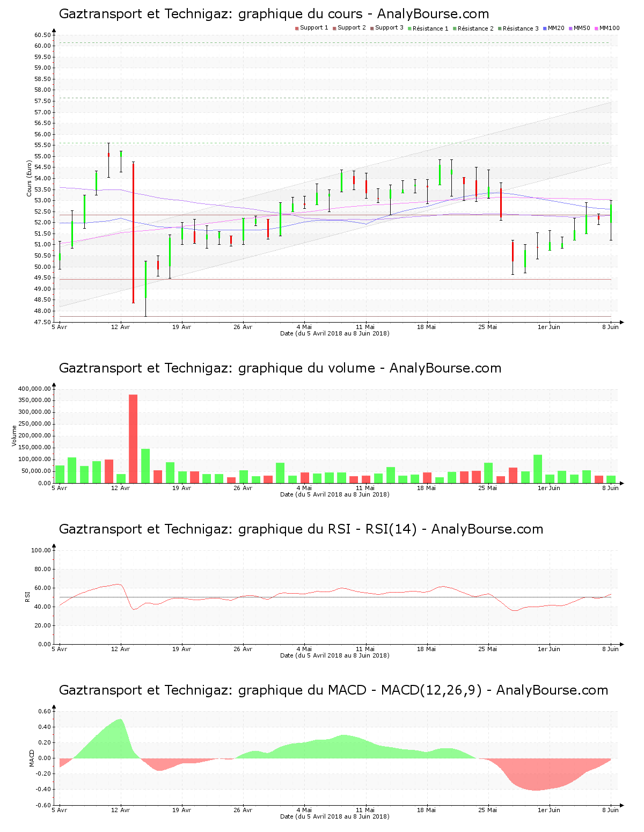Click the 55.50 value on price axis
Image resolution: width=644 pixels, height=832 pixels.
[x=42, y=145]
